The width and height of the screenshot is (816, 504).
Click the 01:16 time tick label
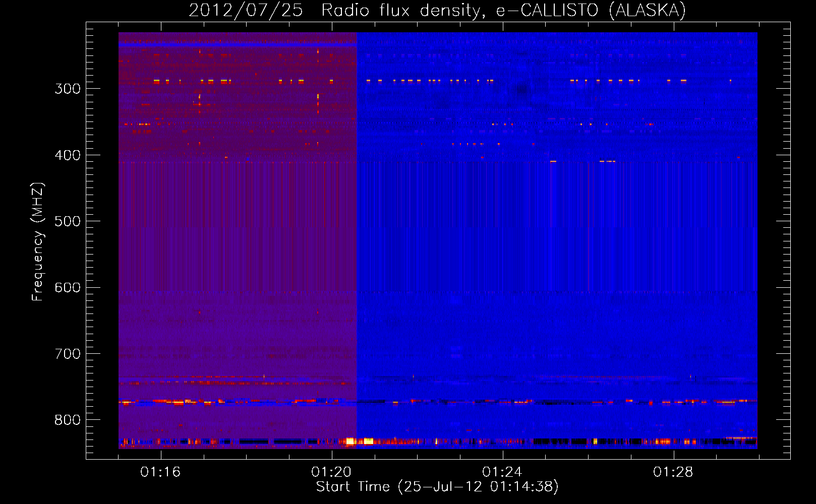pos(160,472)
